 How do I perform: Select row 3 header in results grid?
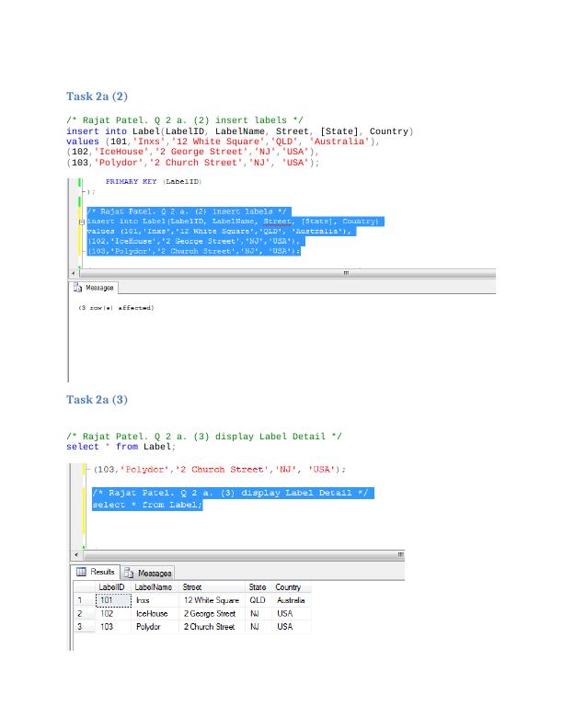tap(80, 627)
